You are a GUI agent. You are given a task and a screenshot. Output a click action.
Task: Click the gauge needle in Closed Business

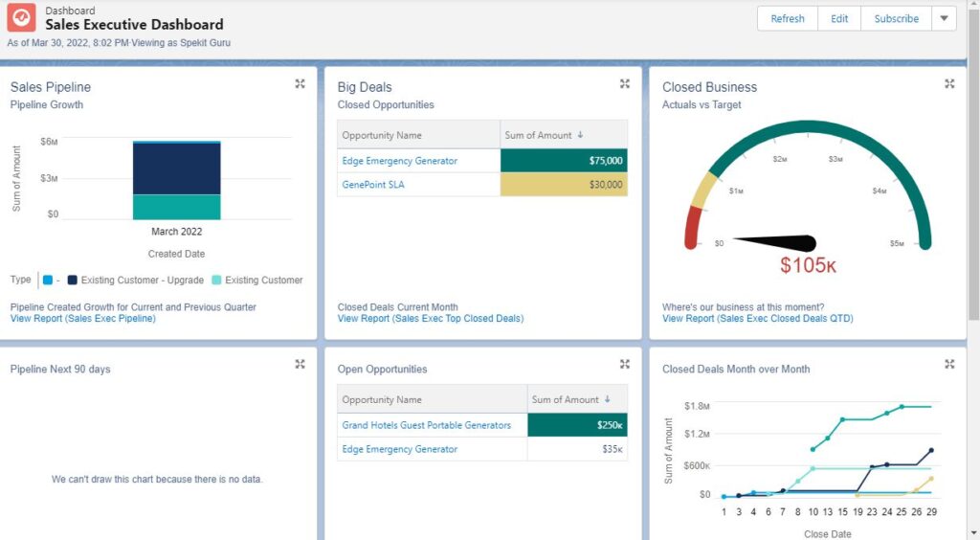point(775,242)
